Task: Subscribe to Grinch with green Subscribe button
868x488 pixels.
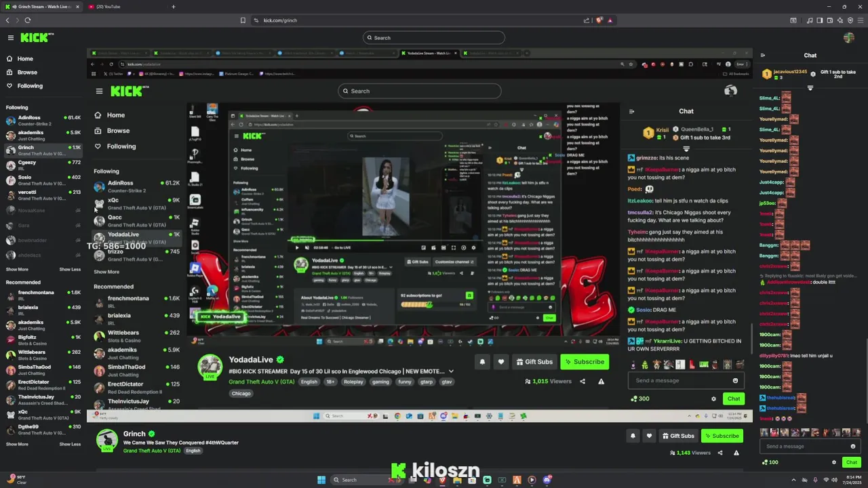Action: pos(722,436)
